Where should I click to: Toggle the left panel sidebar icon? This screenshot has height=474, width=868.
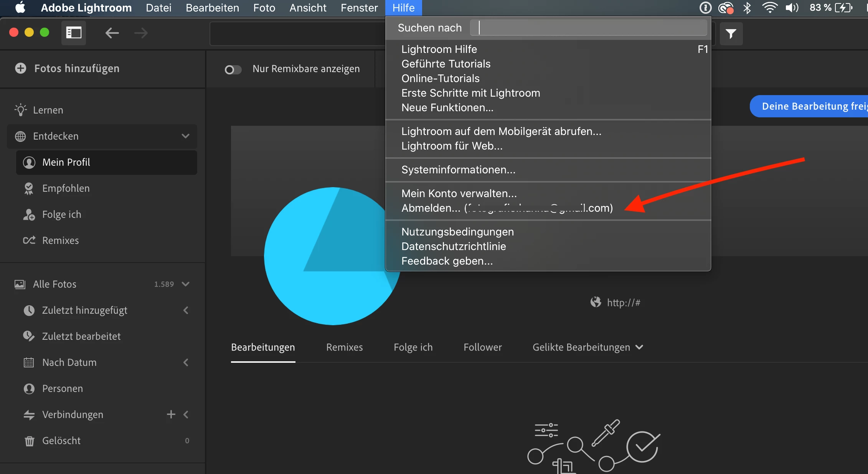pyautogui.click(x=74, y=33)
